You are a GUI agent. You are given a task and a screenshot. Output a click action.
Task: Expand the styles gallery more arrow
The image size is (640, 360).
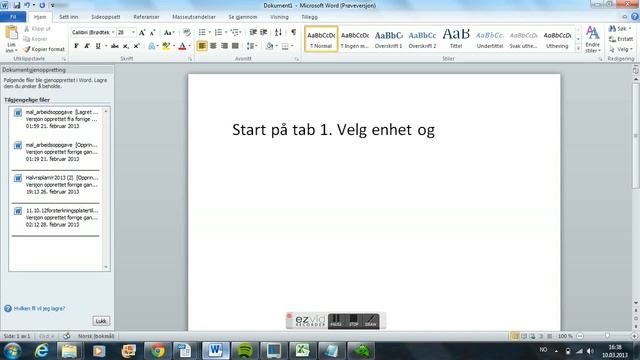point(578,49)
